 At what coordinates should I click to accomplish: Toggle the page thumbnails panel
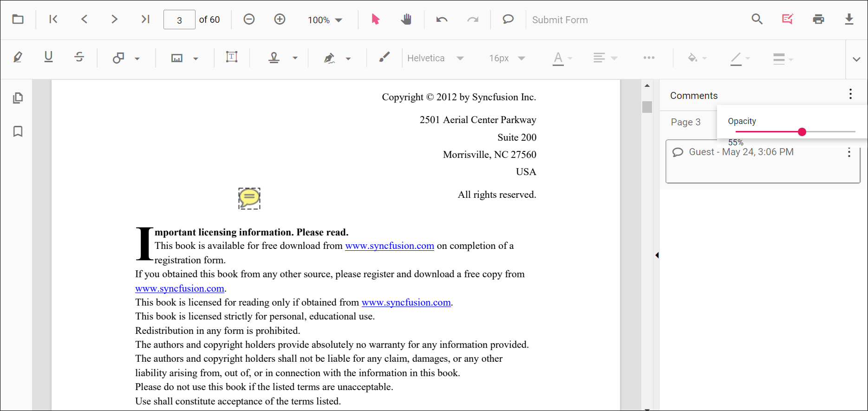coord(18,98)
